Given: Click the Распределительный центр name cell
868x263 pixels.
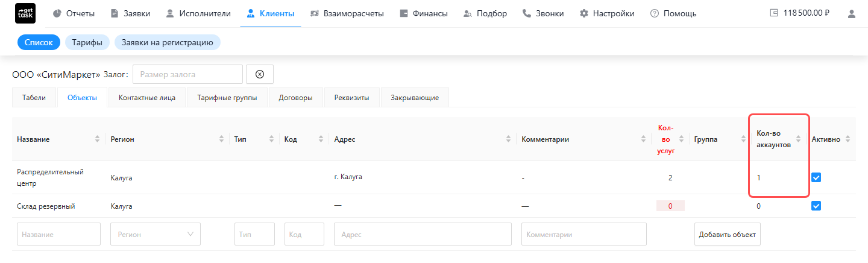Looking at the screenshot, I should coord(50,177).
